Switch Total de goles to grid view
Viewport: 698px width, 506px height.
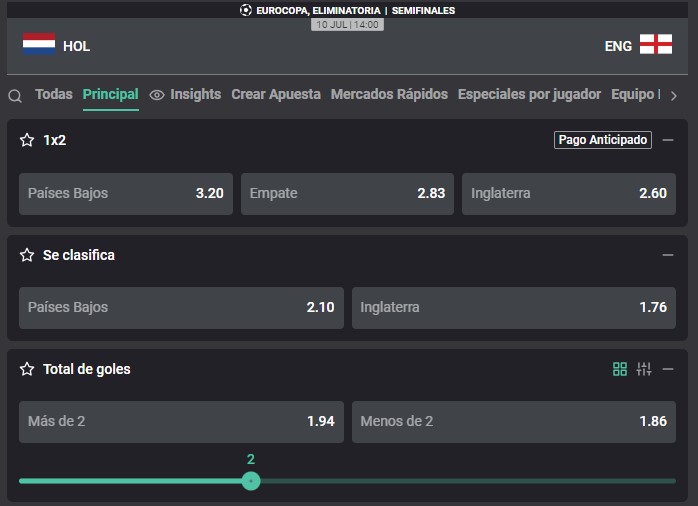(620, 369)
